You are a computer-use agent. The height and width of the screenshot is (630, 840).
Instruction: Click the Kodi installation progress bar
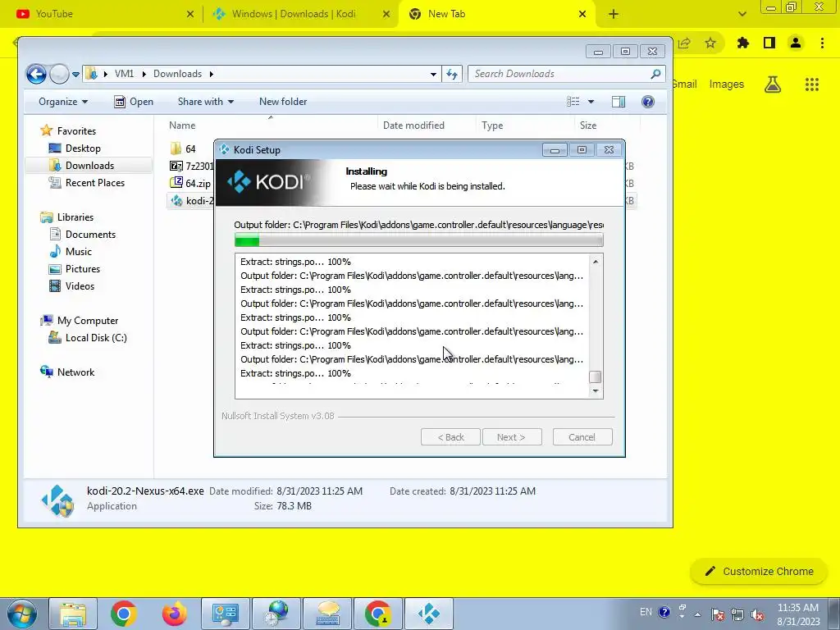(x=419, y=240)
